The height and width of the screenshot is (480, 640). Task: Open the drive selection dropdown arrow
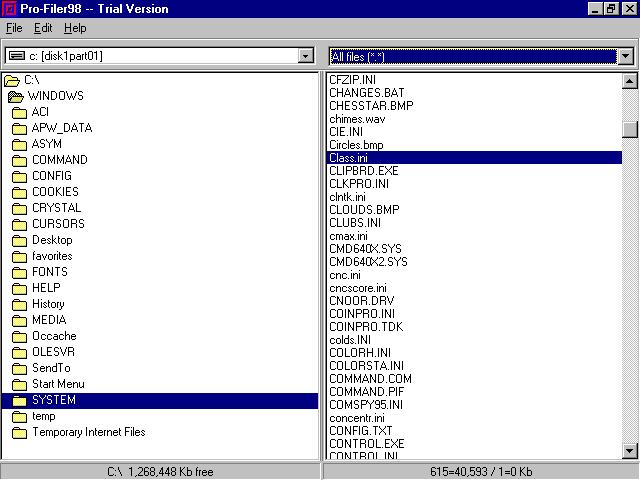[306, 56]
